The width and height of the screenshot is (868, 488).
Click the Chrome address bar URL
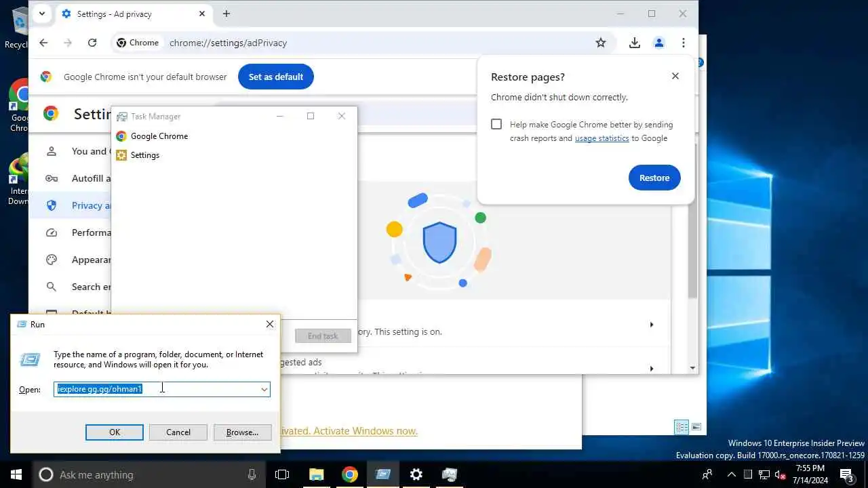[228, 43]
